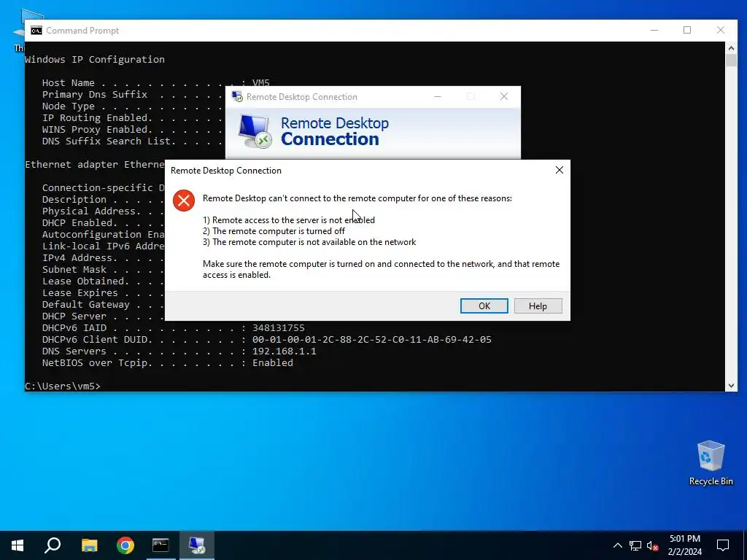Launch Google Chrome from the taskbar

125,545
